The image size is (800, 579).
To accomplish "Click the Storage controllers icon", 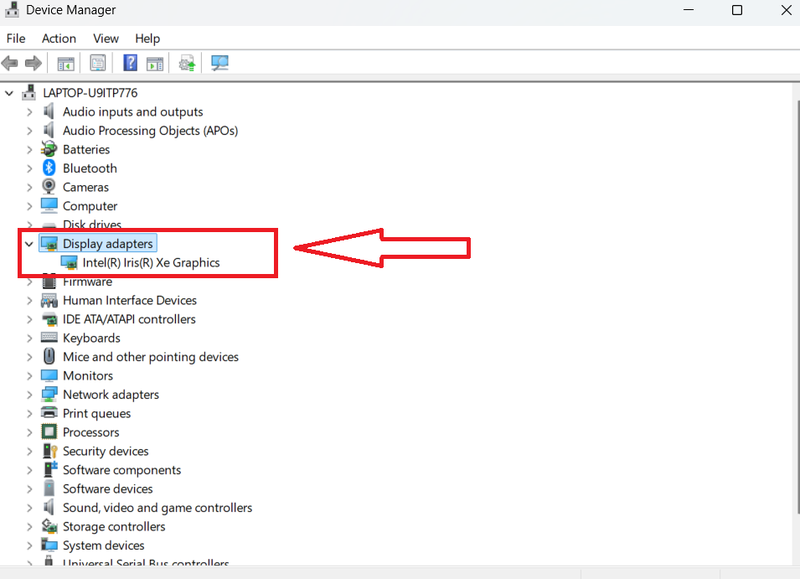I will (x=49, y=525).
